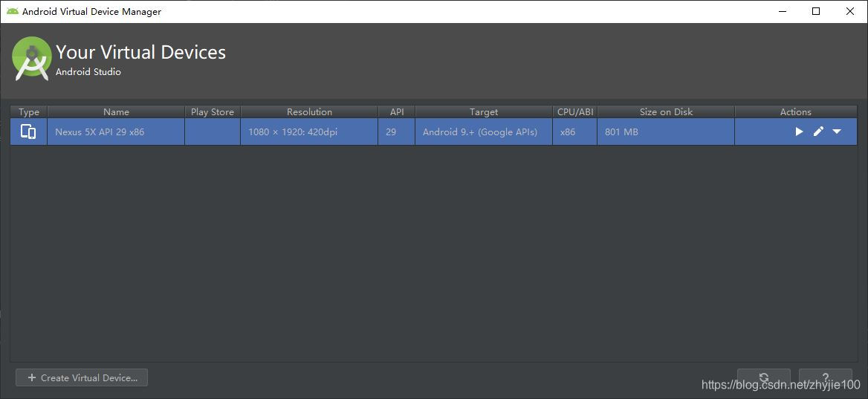Sort by the CPU/ABI column header
868x399 pixels.
tap(575, 111)
